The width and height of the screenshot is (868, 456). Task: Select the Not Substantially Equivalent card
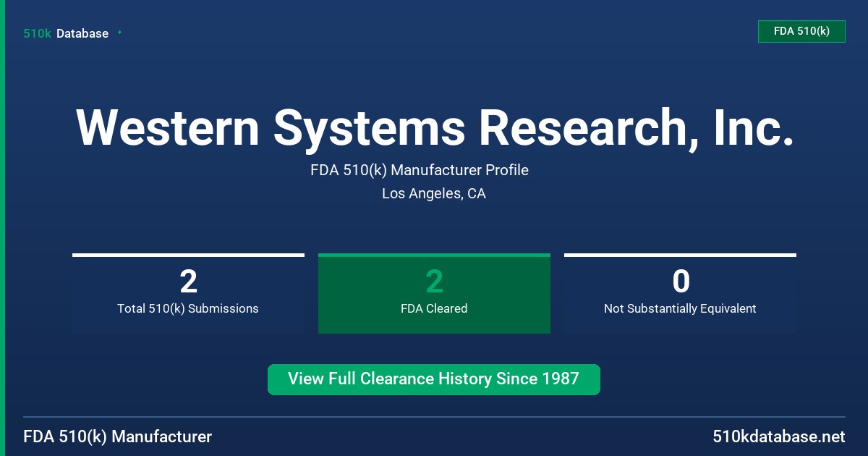click(680, 294)
